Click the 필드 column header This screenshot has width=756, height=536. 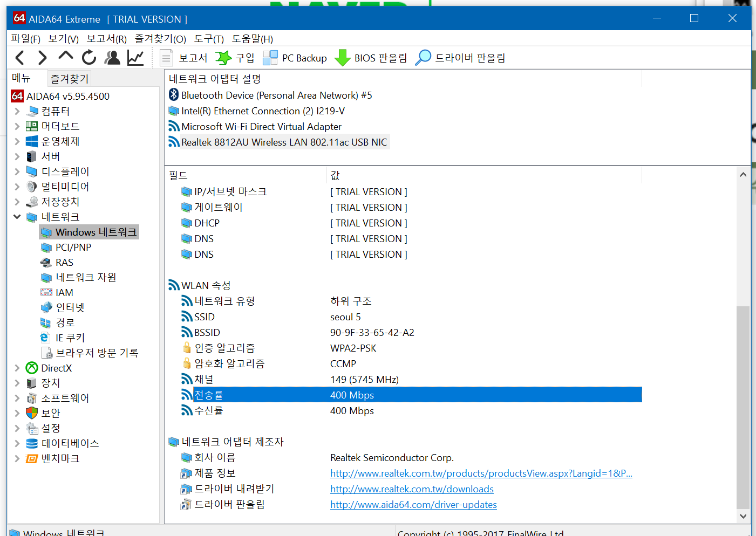coord(246,175)
